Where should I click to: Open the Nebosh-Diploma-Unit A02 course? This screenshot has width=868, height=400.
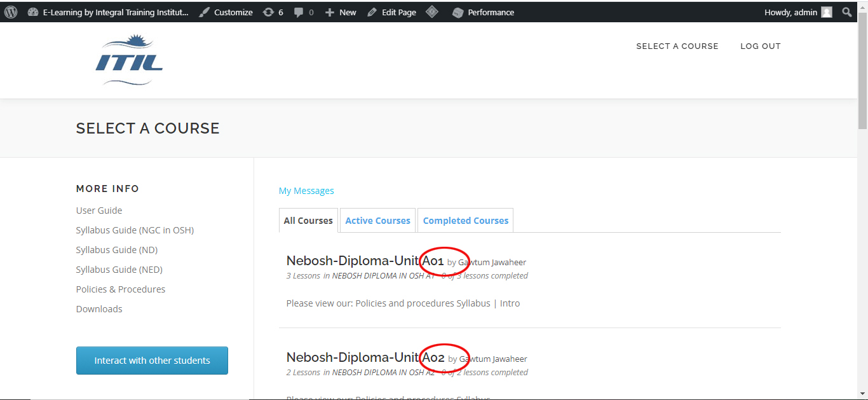click(x=365, y=357)
